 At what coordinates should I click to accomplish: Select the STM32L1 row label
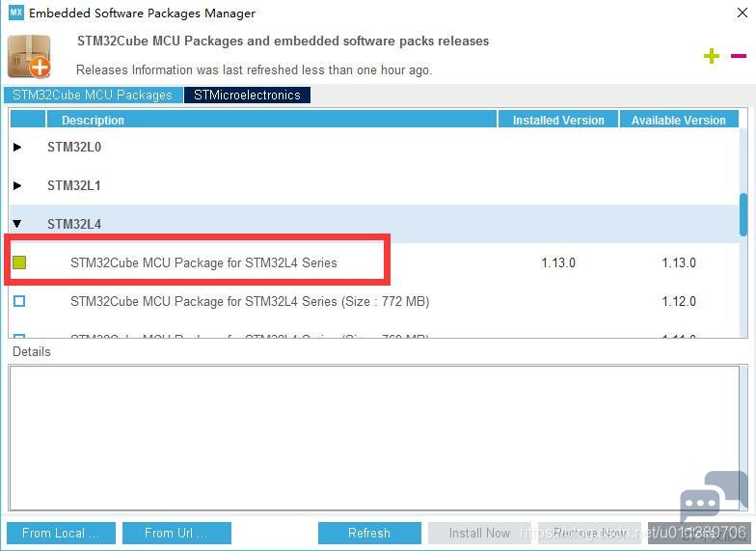point(73,185)
